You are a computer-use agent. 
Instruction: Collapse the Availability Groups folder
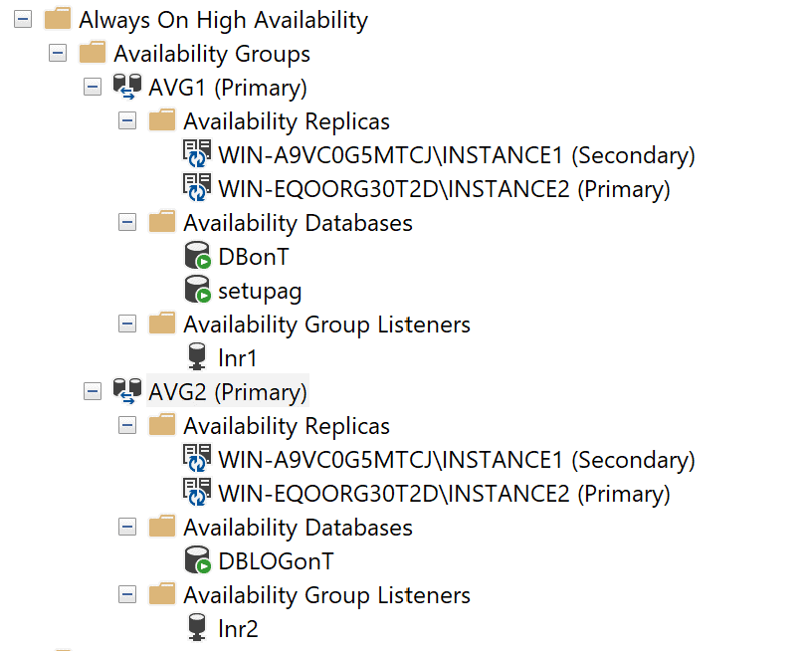(59, 54)
